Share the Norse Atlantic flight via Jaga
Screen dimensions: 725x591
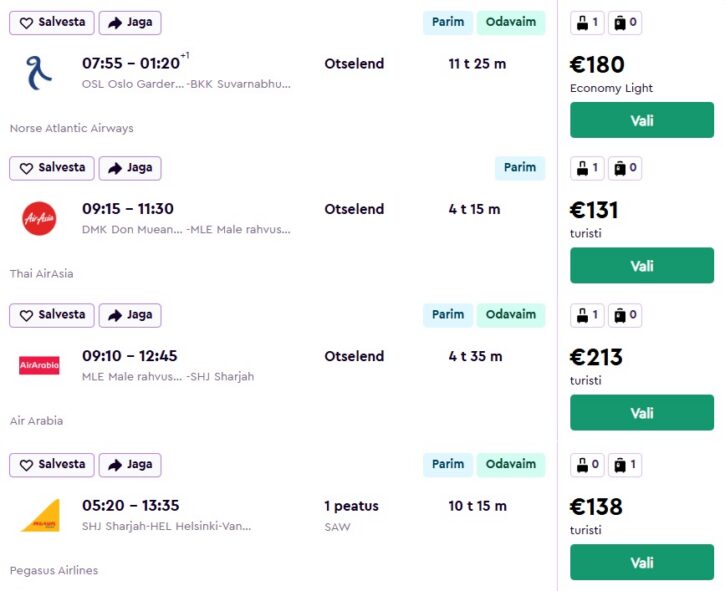click(x=130, y=22)
